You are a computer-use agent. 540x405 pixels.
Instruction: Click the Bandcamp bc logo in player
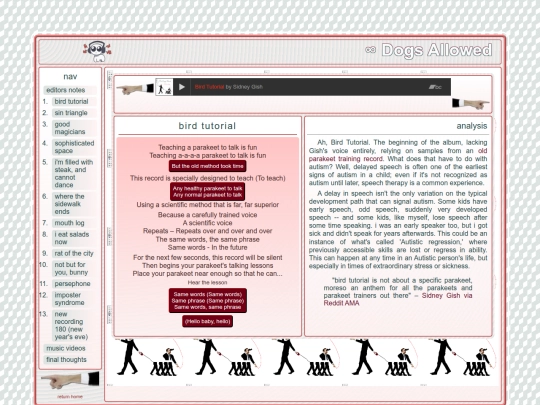(435, 87)
